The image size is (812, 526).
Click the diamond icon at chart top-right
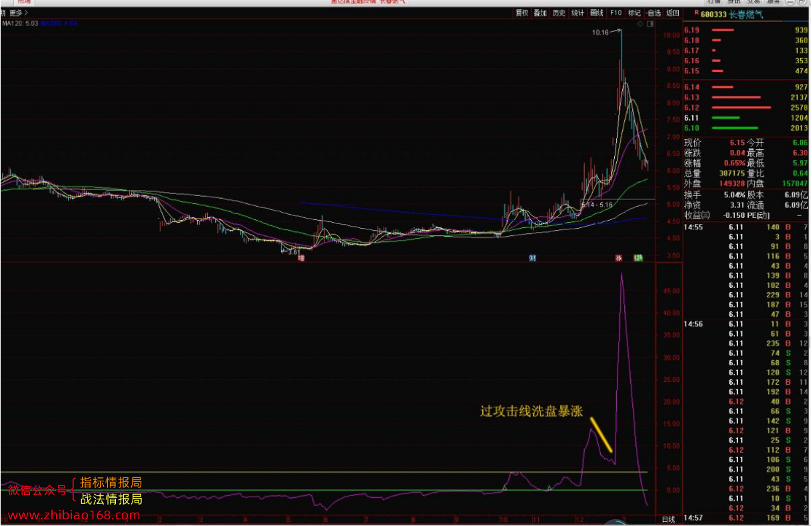pyautogui.click(x=640, y=24)
